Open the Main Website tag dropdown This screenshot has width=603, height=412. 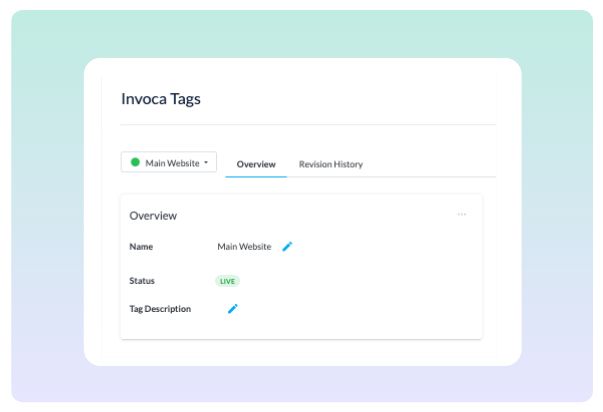point(168,162)
